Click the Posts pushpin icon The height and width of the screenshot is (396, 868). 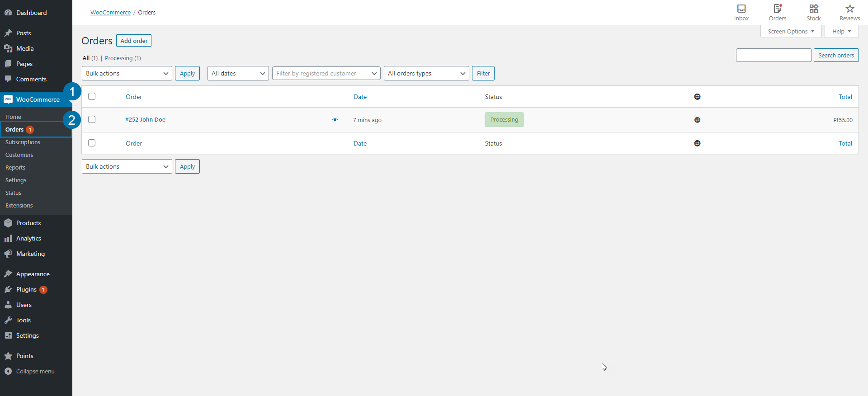point(8,33)
